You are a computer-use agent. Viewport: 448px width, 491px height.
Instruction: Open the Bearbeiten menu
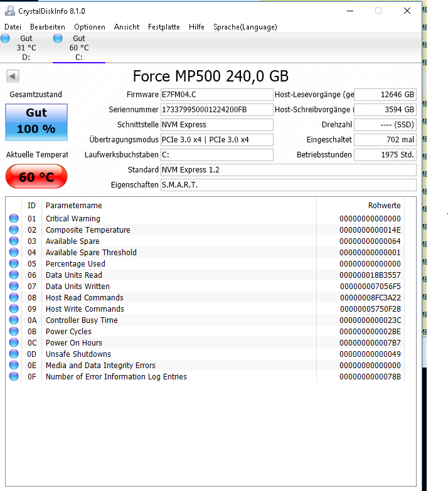click(48, 27)
